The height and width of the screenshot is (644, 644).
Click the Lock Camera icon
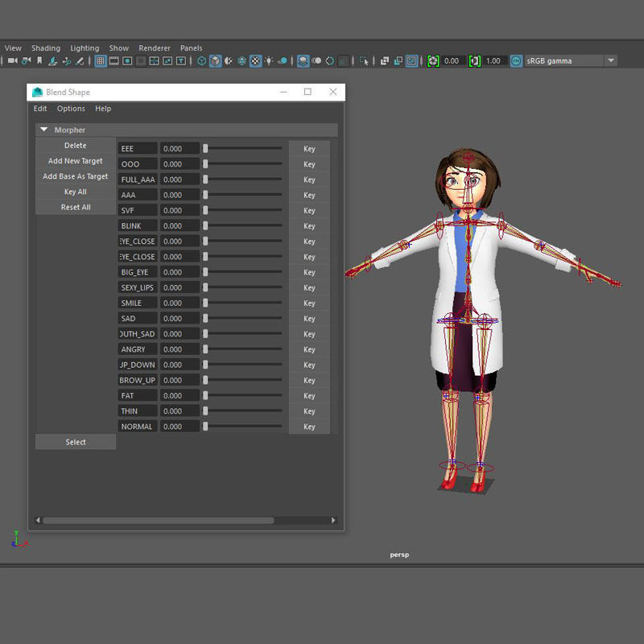[27, 61]
